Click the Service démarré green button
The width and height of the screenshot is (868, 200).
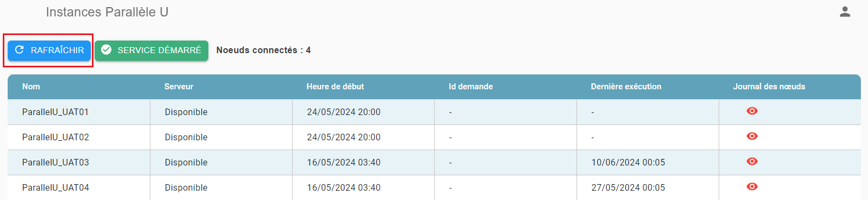[152, 50]
